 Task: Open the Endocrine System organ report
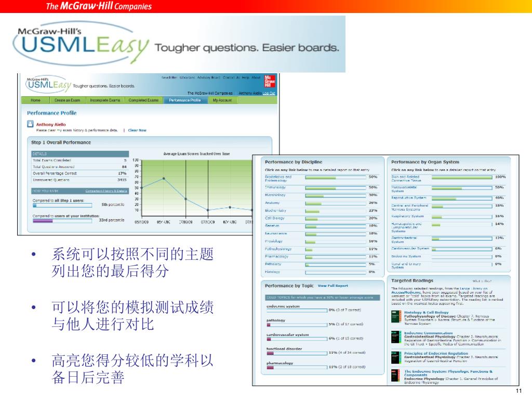(x=406, y=257)
